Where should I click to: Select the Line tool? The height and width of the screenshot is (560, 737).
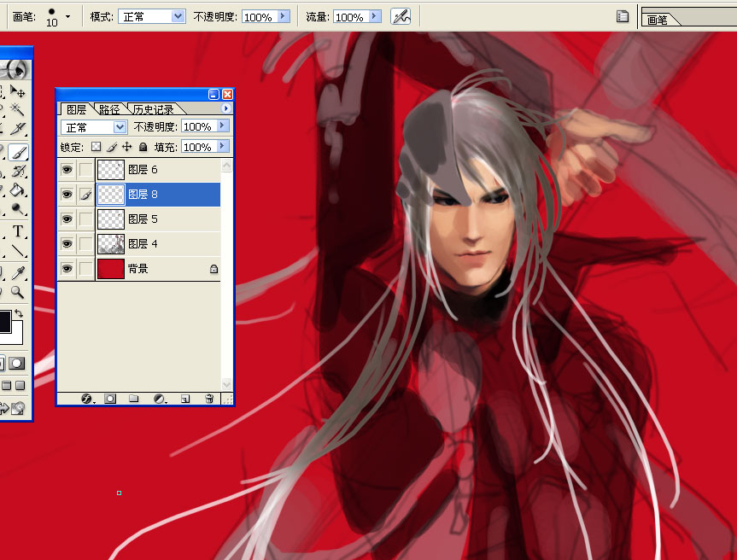[18, 250]
